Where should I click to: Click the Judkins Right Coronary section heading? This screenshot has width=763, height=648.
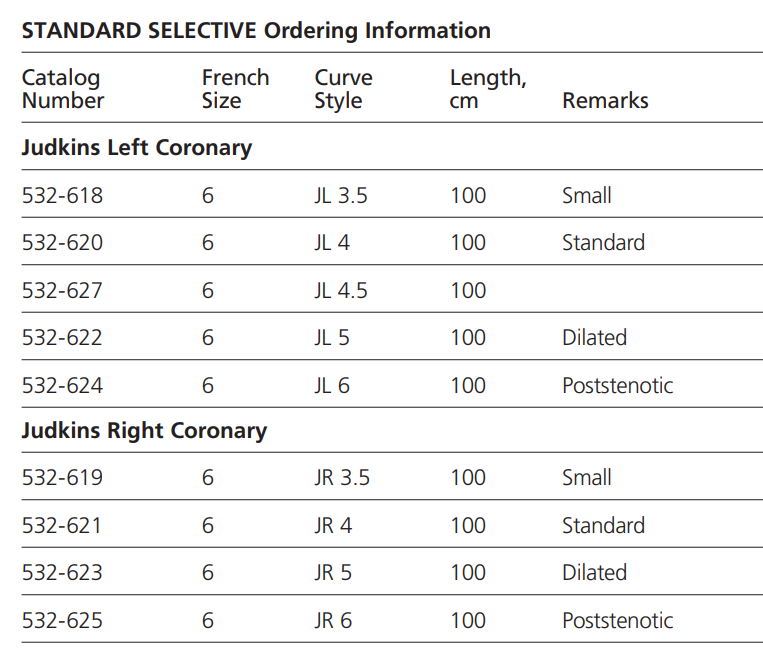144,431
